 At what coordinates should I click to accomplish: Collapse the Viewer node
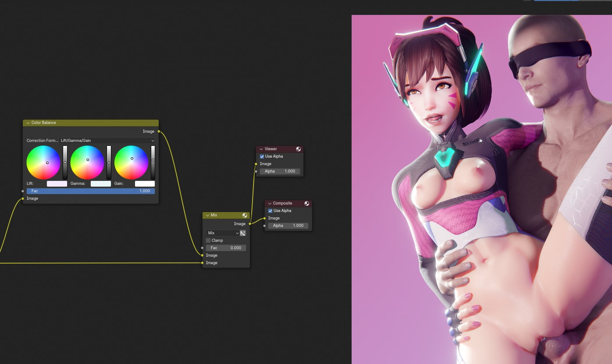[x=261, y=149]
